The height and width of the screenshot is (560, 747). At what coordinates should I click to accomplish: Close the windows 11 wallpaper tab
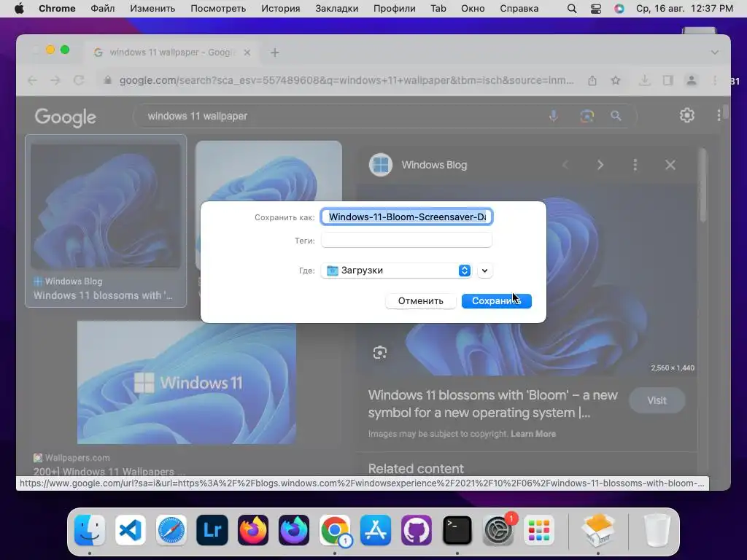click(247, 52)
